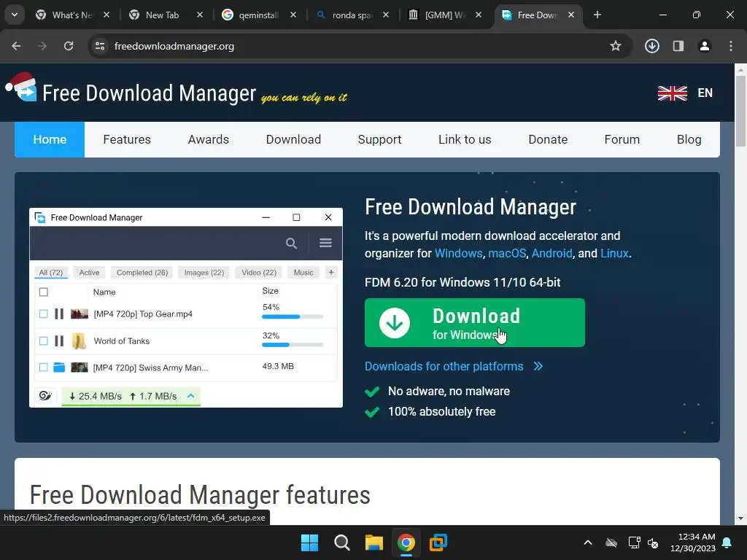Follow the macOS platform link
747x560 pixels.
pos(507,253)
